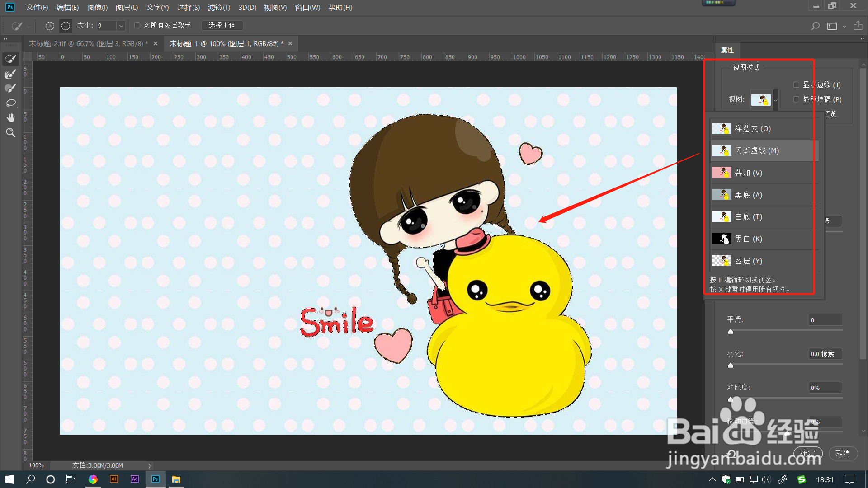Image resolution: width=868 pixels, height=488 pixels.
Task: Click the workspace layout icon
Action: [x=832, y=26]
